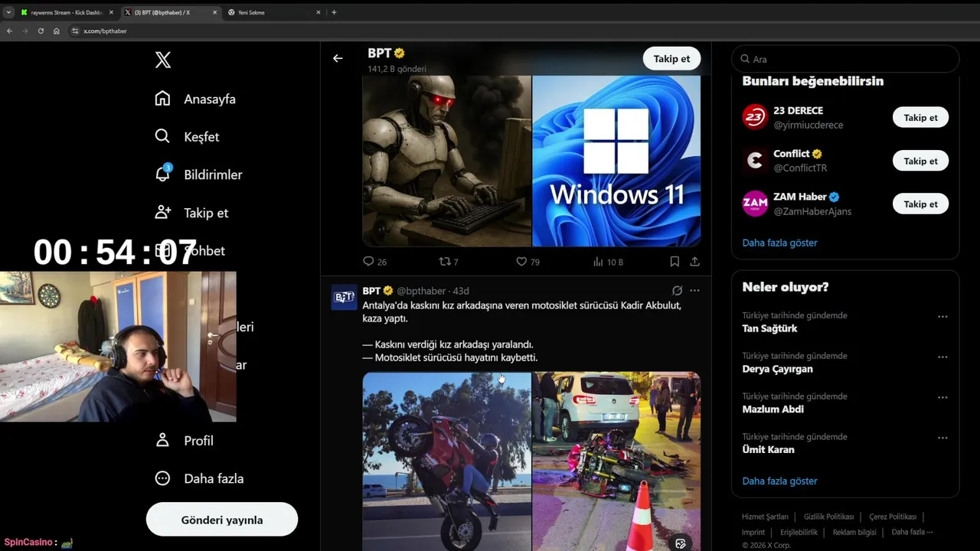Screen dimensions: 980x551
Task: Open the robot typing image
Action: pos(446,161)
